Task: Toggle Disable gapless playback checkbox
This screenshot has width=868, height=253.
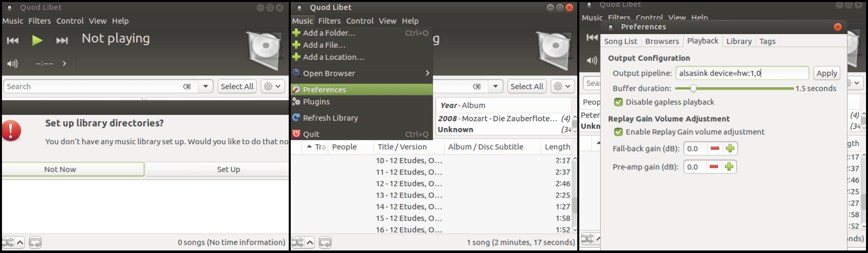Action: coord(618,102)
